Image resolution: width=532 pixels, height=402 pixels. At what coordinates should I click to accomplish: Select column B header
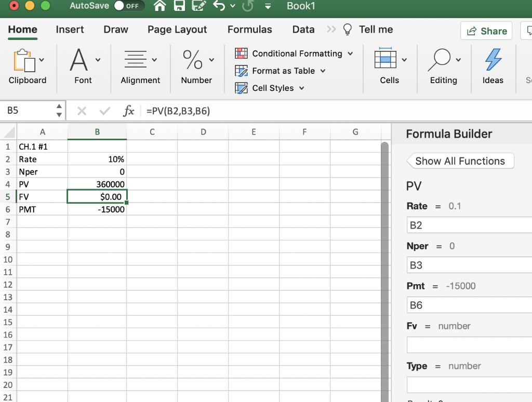(97, 132)
